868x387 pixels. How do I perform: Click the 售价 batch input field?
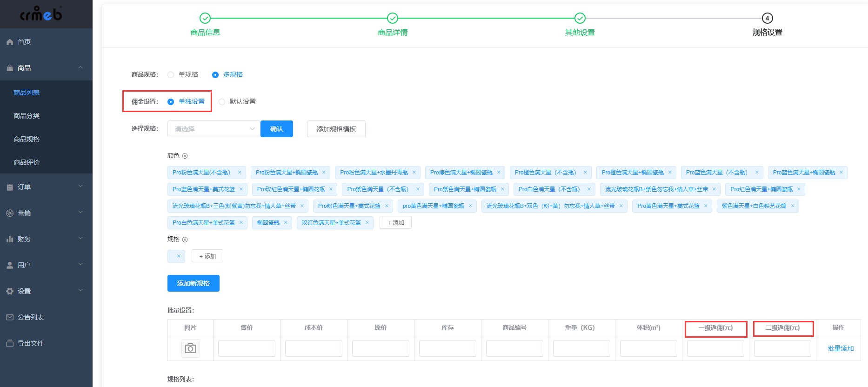click(247, 348)
